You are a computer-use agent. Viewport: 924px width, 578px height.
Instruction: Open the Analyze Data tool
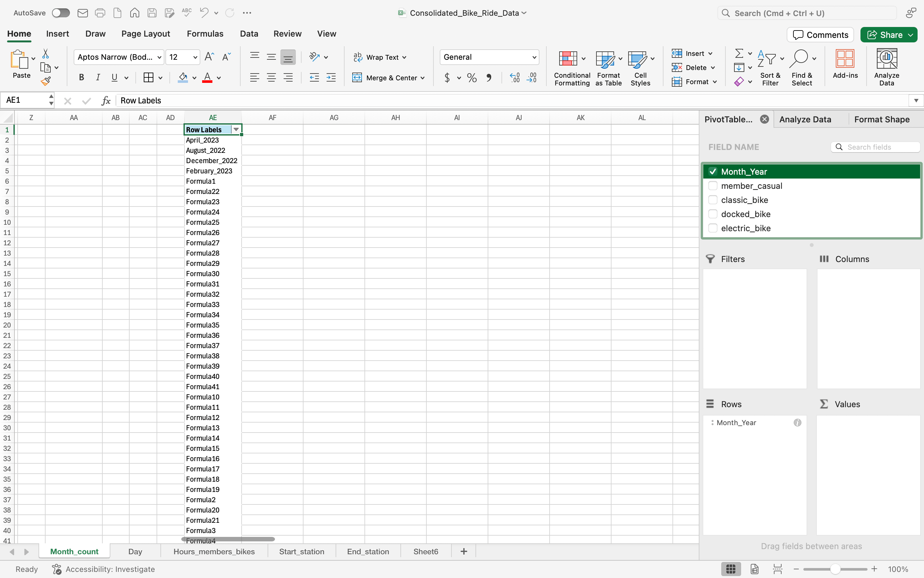point(886,68)
